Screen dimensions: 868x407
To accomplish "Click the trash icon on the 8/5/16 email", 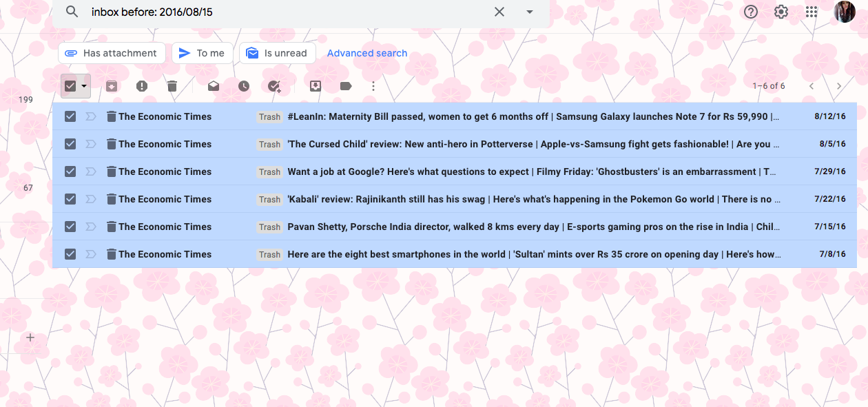I will tap(111, 144).
